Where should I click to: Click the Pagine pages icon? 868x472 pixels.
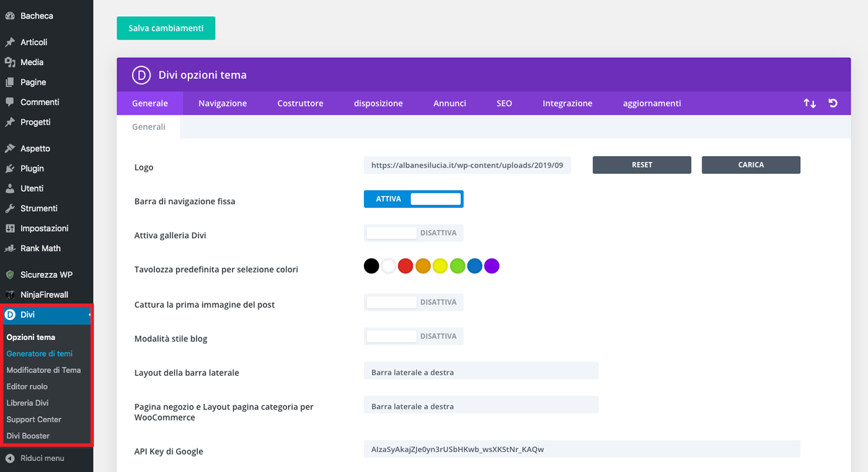pyautogui.click(x=10, y=82)
